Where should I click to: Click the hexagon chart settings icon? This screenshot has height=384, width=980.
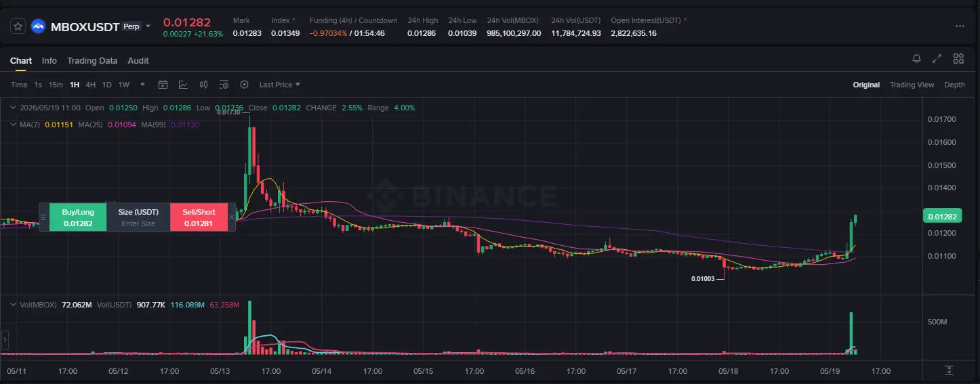tap(244, 85)
